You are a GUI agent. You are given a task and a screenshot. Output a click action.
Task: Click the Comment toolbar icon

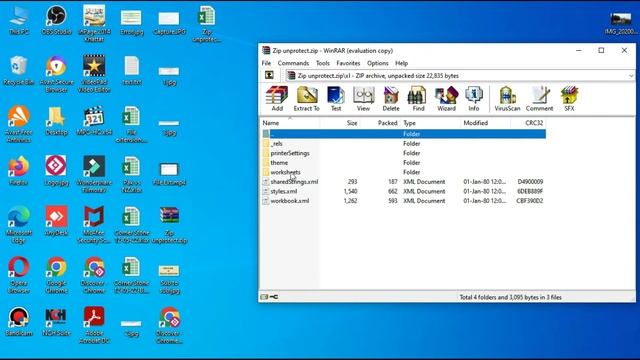pos(539,99)
